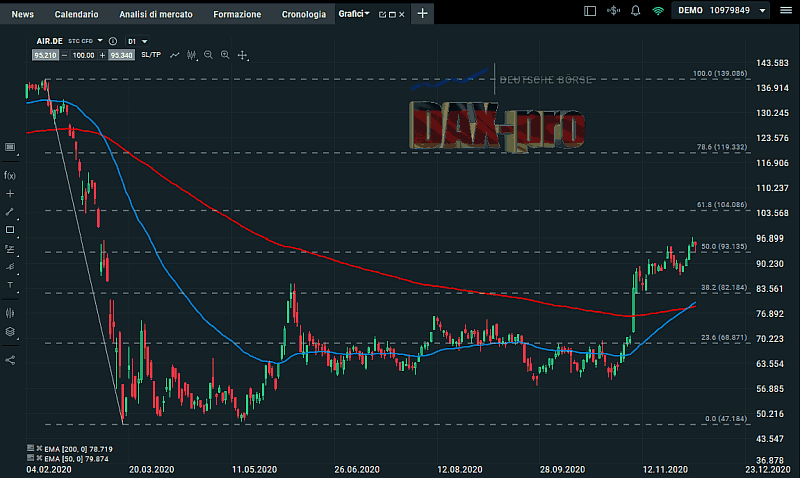Zoom out the chart
Screen dimensions: 800x478
[x=208, y=55]
